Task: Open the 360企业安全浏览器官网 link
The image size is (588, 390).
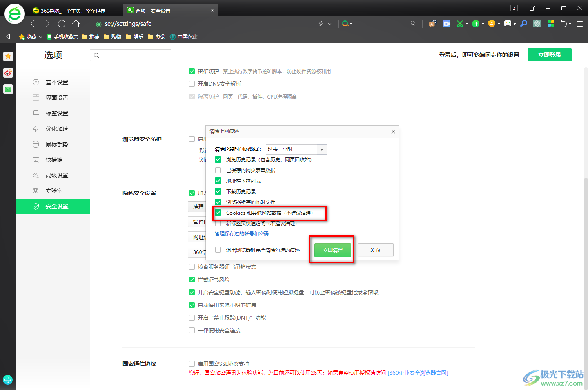Action: click(418, 373)
